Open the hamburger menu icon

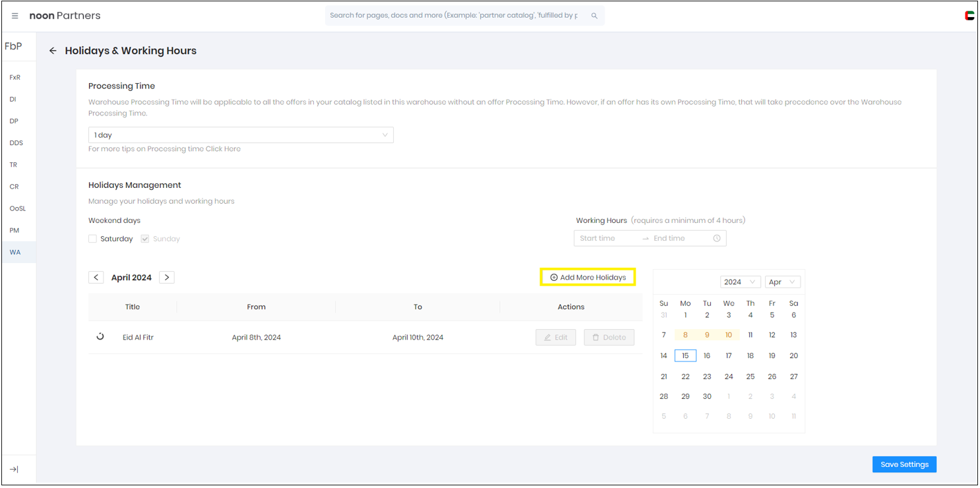(x=15, y=16)
